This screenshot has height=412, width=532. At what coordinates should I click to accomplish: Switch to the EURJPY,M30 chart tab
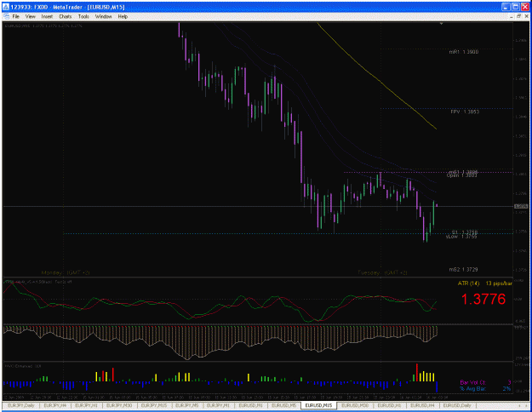coord(119,405)
